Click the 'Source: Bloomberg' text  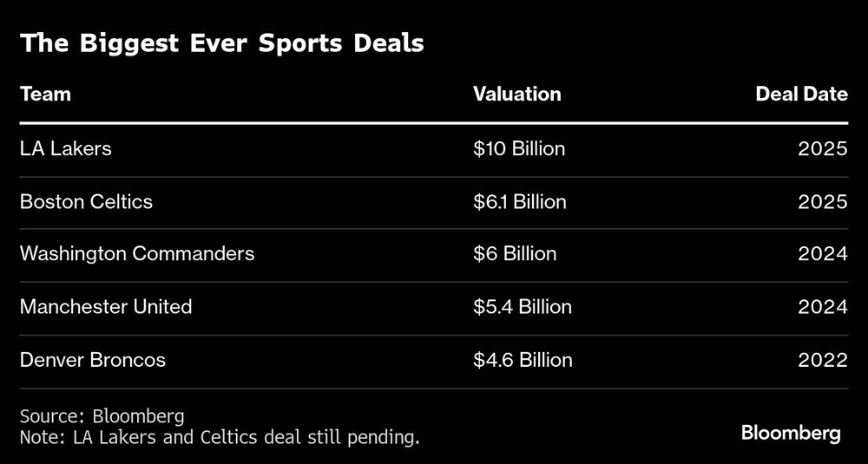(x=102, y=415)
